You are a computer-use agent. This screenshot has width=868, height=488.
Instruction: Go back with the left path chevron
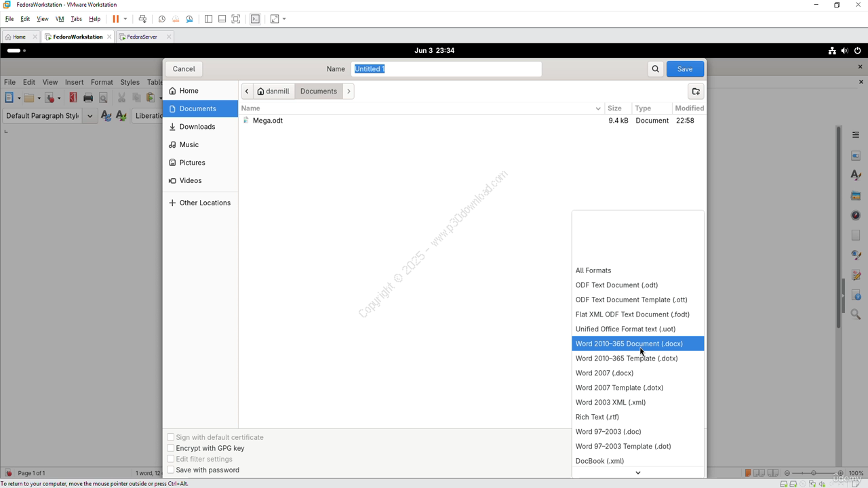pyautogui.click(x=247, y=91)
